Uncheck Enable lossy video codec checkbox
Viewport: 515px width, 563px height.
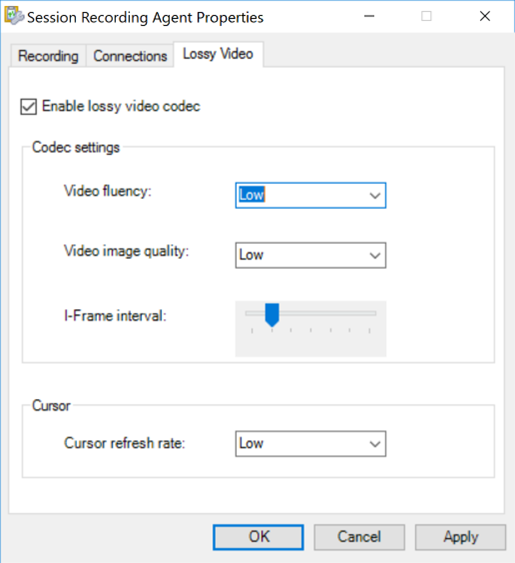28,107
